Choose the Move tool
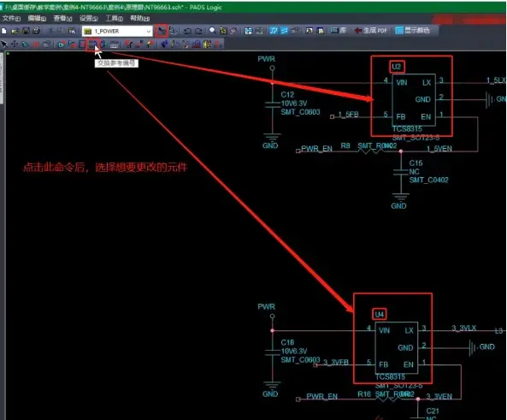This screenshot has height=420, width=507. pos(15,44)
